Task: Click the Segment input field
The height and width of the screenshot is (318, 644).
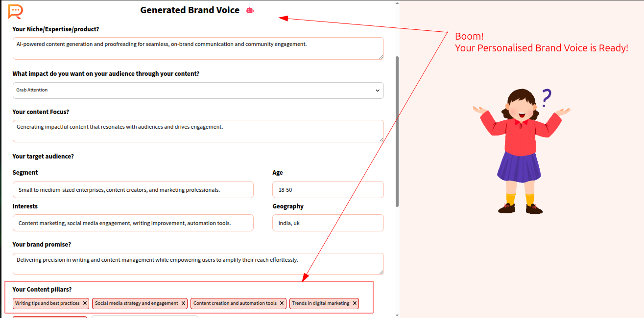Action: pos(133,190)
